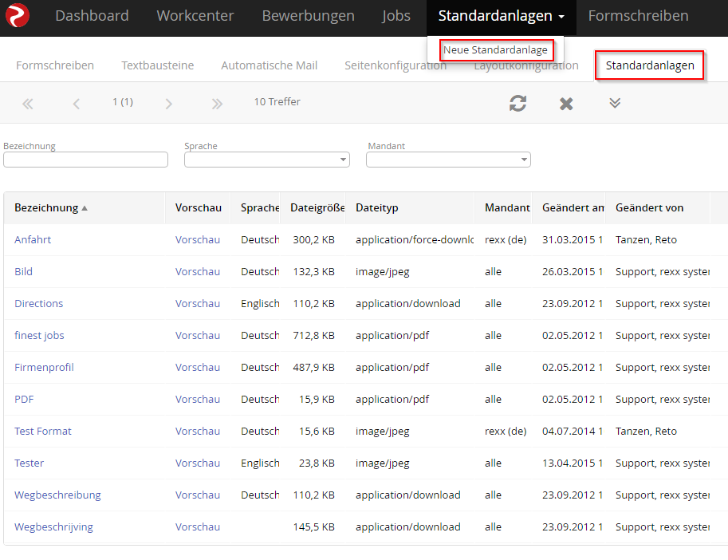This screenshot has height=560, width=728.
Task: Sort by Geändert von column header
Action: [650, 208]
